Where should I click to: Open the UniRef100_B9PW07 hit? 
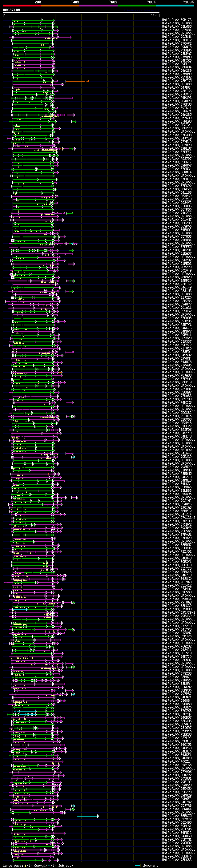(177, 166)
